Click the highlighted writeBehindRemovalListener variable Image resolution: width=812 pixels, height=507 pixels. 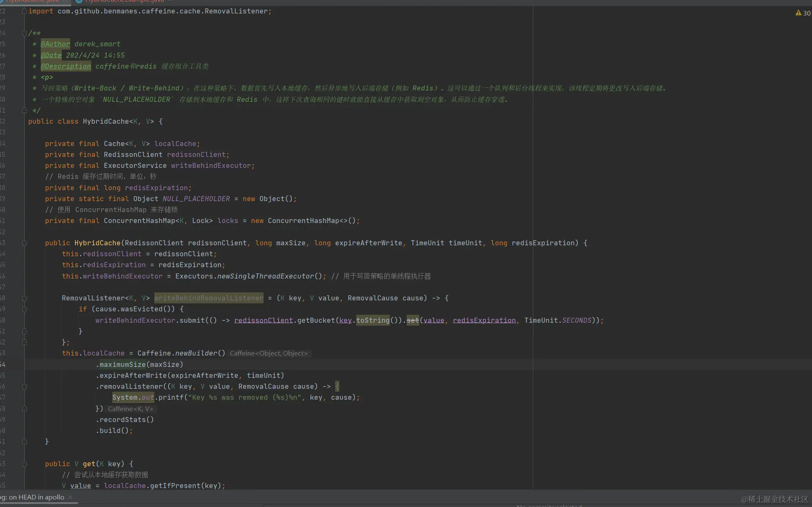click(x=209, y=298)
